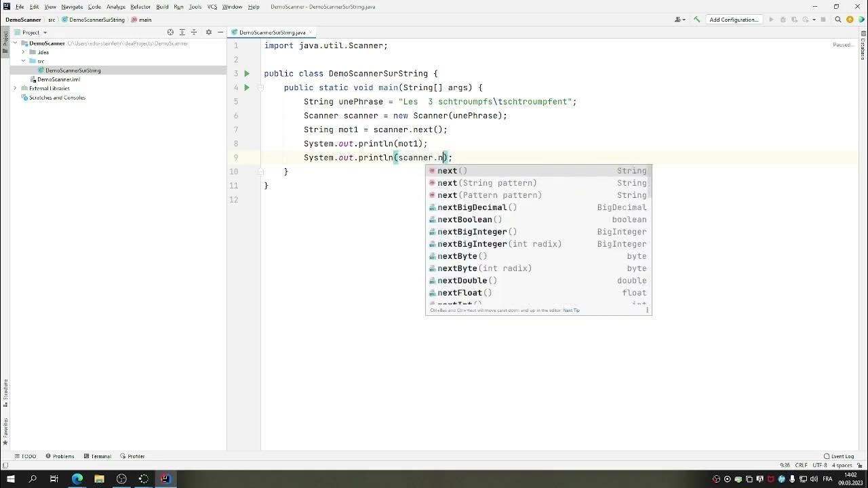Screen dimensions: 868x488
Task: Open the Analyze menu
Action: pos(116,7)
